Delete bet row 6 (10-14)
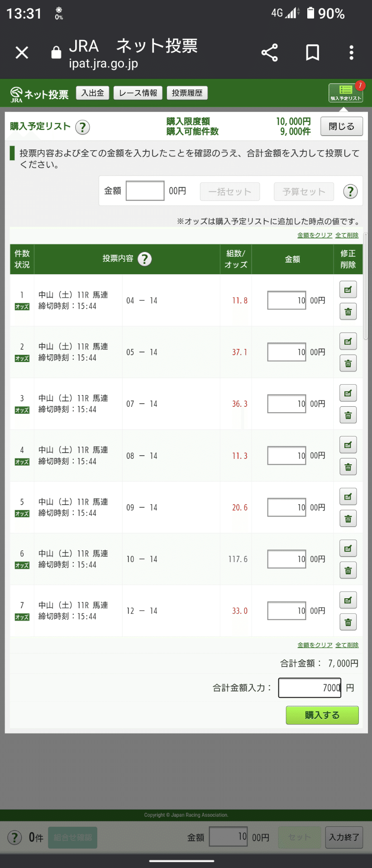 (x=348, y=570)
